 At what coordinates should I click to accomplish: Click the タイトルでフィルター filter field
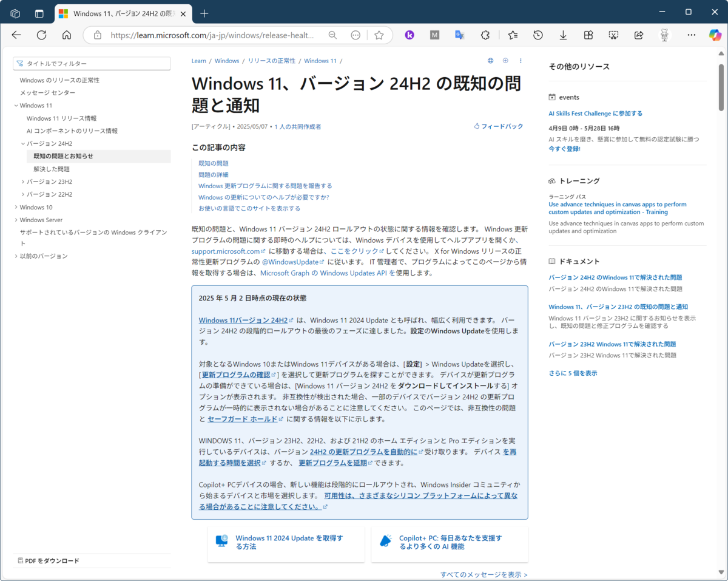tap(91, 63)
